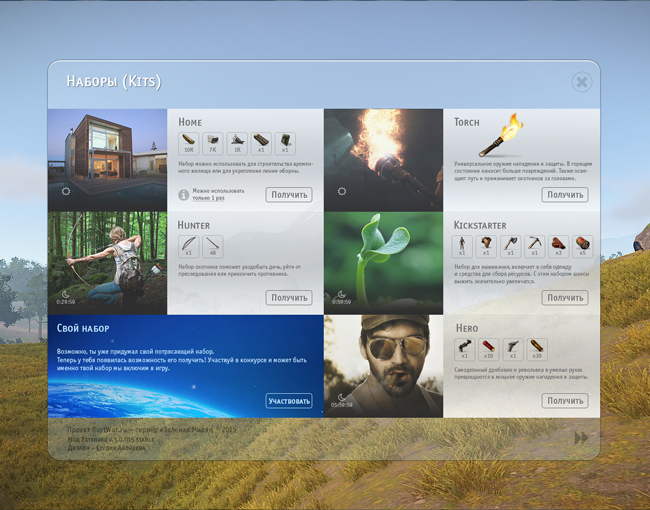The height and width of the screenshot is (510, 650).
Task: Click the Home kit description text
Action: click(246, 168)
